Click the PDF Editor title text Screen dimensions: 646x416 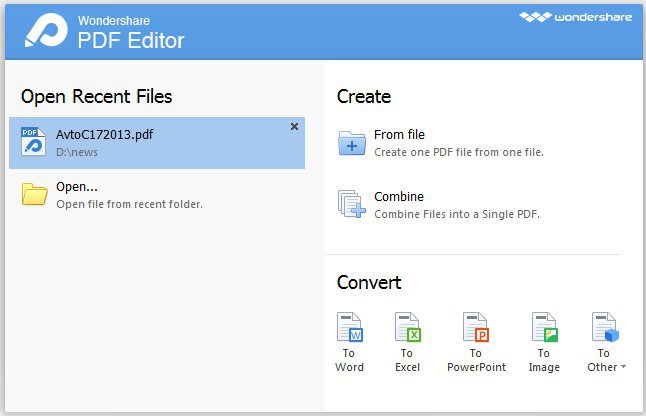pos(131,41)
